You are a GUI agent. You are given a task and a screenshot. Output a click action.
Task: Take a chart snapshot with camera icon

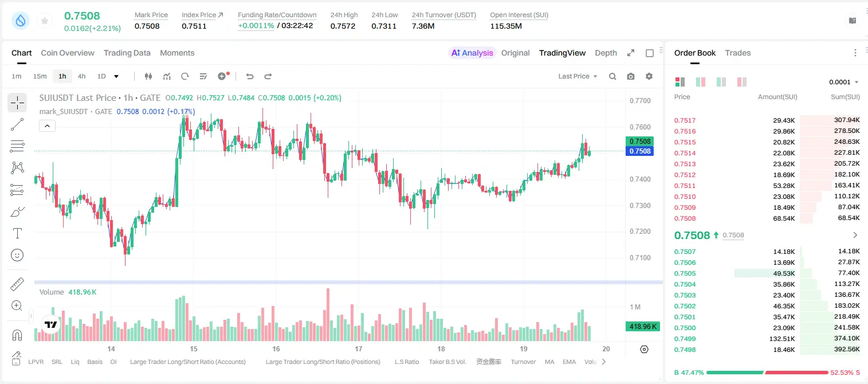pyautogui.click(x=631, y=76)
